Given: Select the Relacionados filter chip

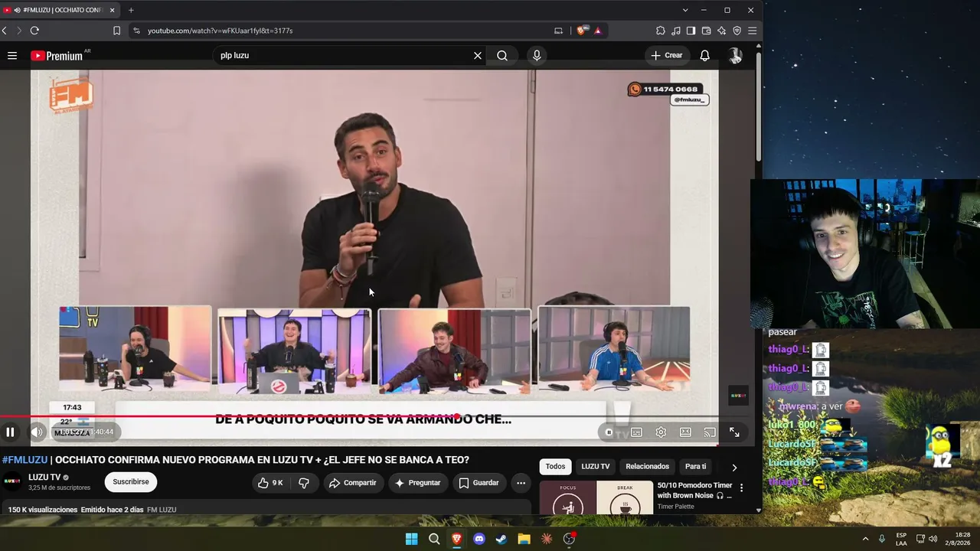Looking at the screenshot, I should [647, 467].
